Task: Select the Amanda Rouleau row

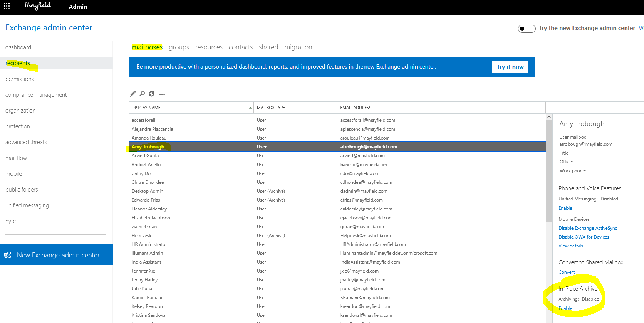Action: point(337,138)
